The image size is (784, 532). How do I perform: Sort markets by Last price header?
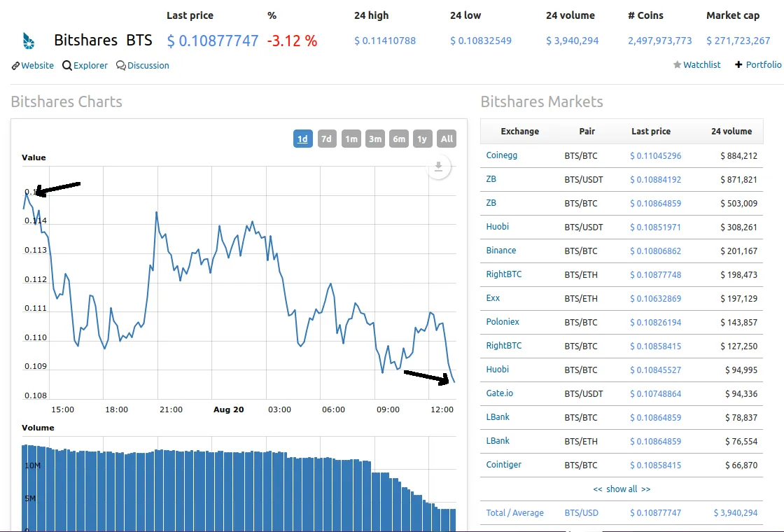coord(650,131)
